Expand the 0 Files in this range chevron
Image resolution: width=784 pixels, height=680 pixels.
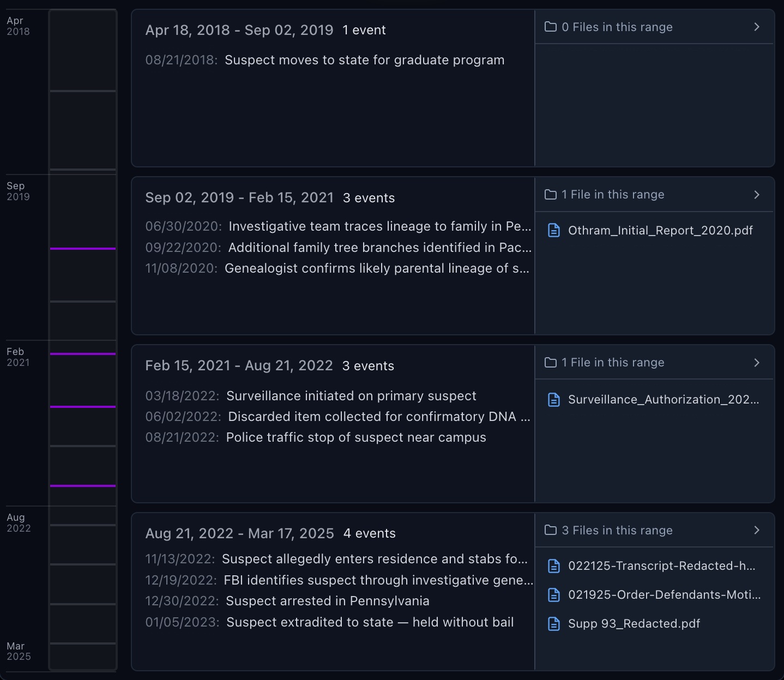(x=756, y=27)
